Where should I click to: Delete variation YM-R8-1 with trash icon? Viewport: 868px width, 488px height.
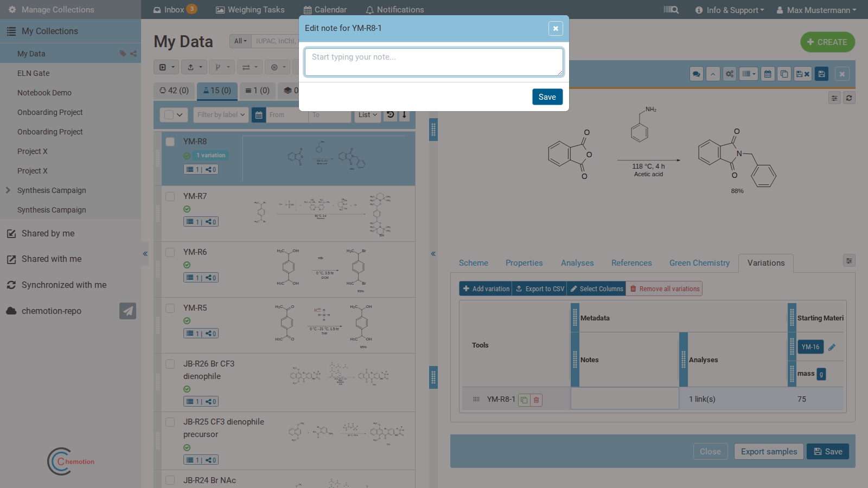[x=536, y=400]
